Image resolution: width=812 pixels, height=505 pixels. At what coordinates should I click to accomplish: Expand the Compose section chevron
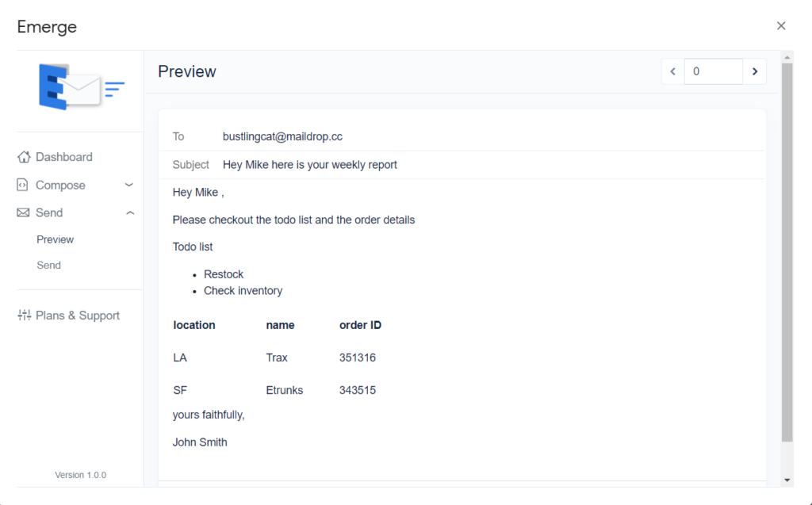point(129,185)
